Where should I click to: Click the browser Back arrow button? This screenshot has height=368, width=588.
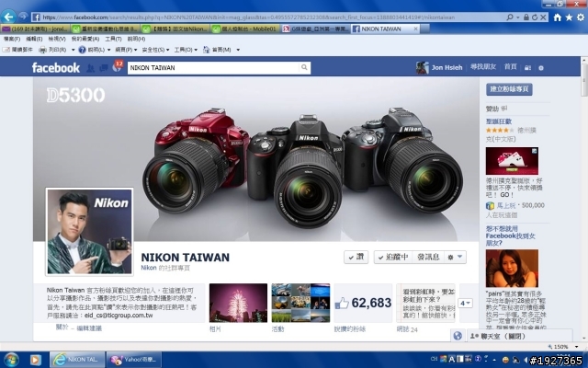[8, 17]
